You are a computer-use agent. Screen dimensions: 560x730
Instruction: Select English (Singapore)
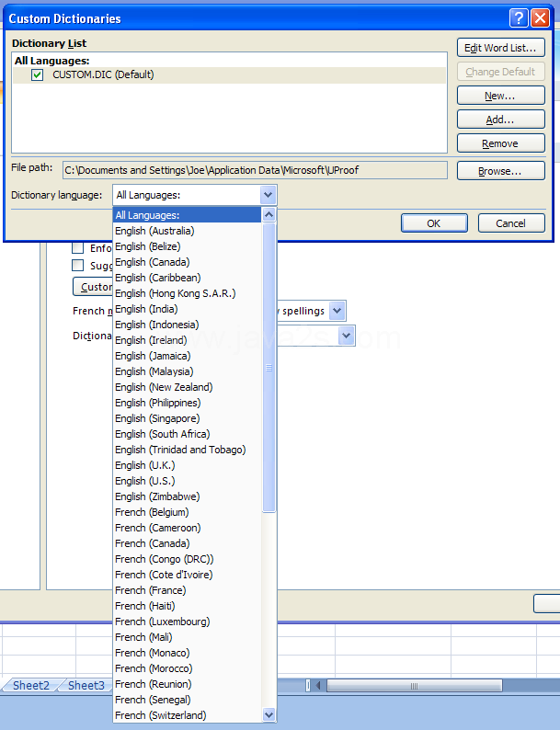(188, 418)
